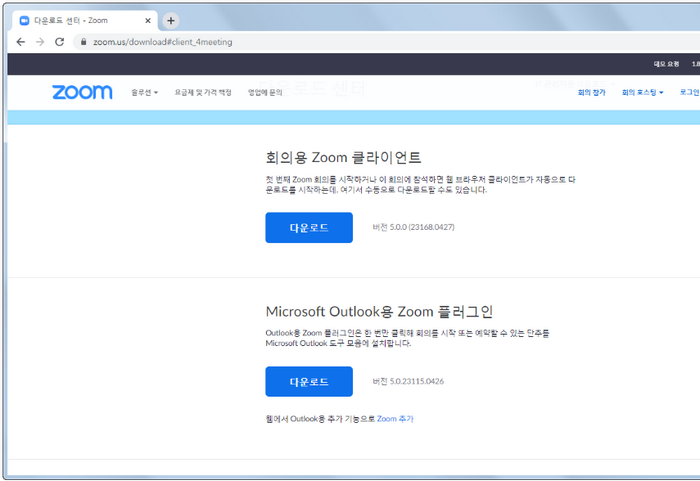Open 요금제 및 가격 책정 page
The width and height of the screenshot is (700, 481).
coord(203,92)
